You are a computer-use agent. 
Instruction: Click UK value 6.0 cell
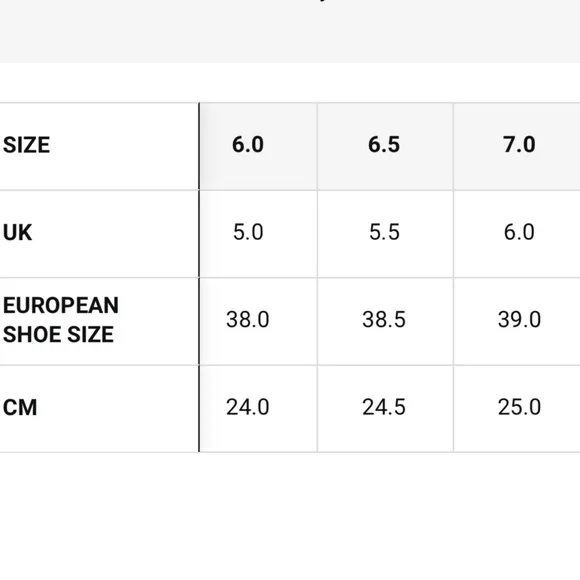[517, 234]
